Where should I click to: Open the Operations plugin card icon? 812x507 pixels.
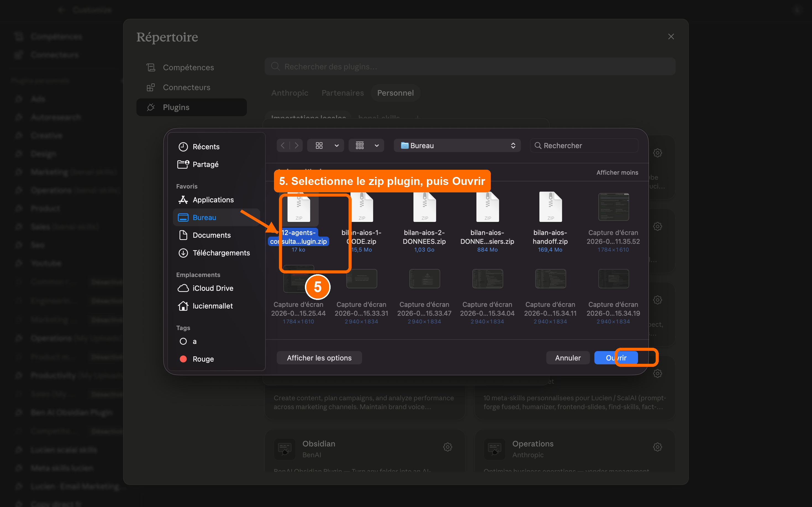click(494, 449)
